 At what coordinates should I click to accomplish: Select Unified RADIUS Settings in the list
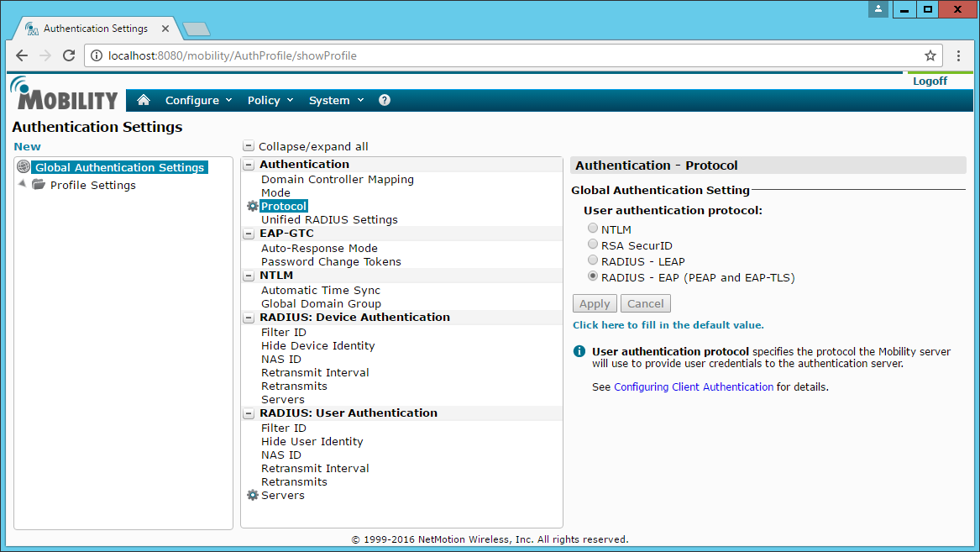pyautogui.click(x=329, y=220)
